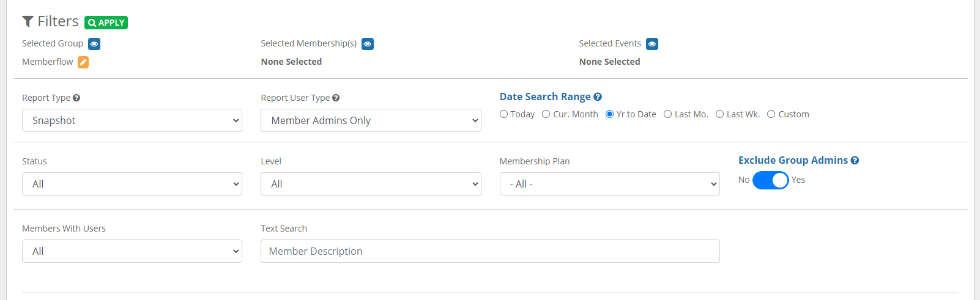Click the help icon next to Report User Type
This screenshot has height=300, width=980.
(336, 98)
